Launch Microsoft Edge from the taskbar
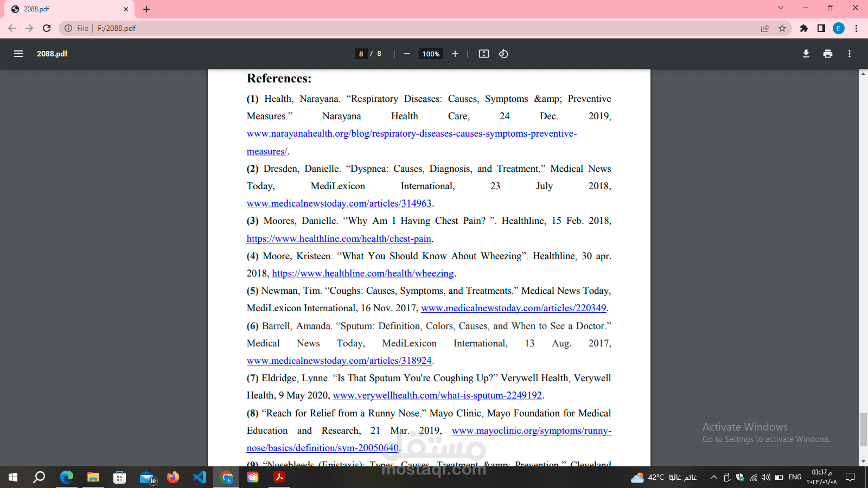Image resolution: width=868 pixels, height=488 pixels. click(67, 477)
